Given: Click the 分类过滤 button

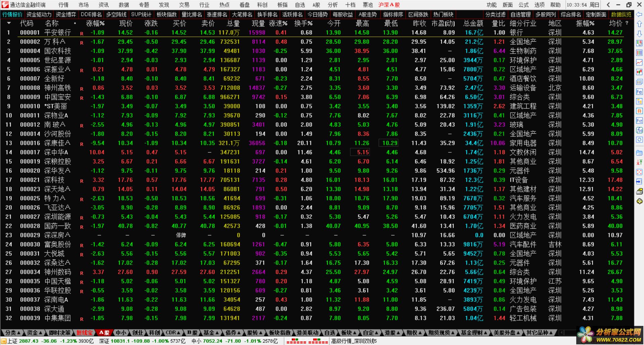Looking at the screenshot, I should point(495,14).
